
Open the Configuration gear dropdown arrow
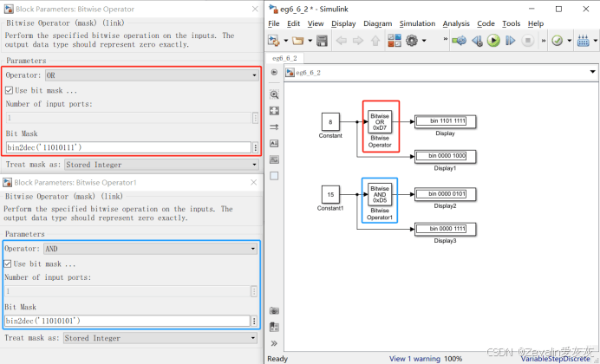pyautogui.click(x=424, y=41)
